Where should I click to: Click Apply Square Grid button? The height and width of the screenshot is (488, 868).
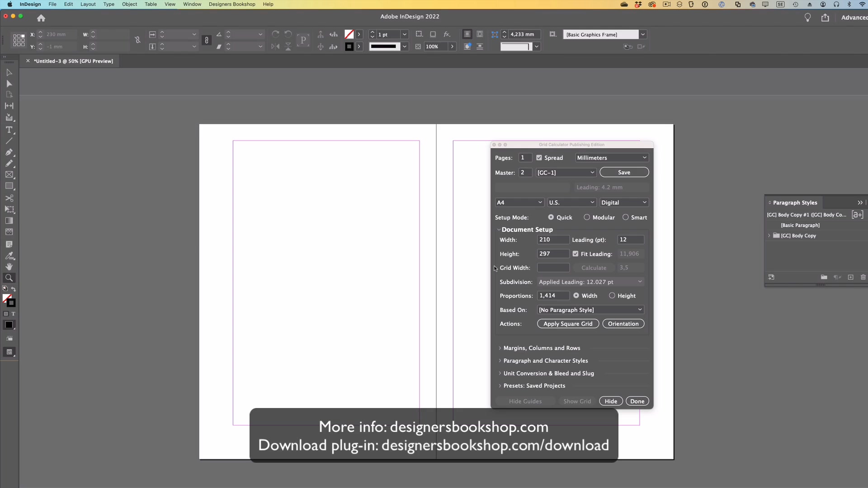point(568,324)
